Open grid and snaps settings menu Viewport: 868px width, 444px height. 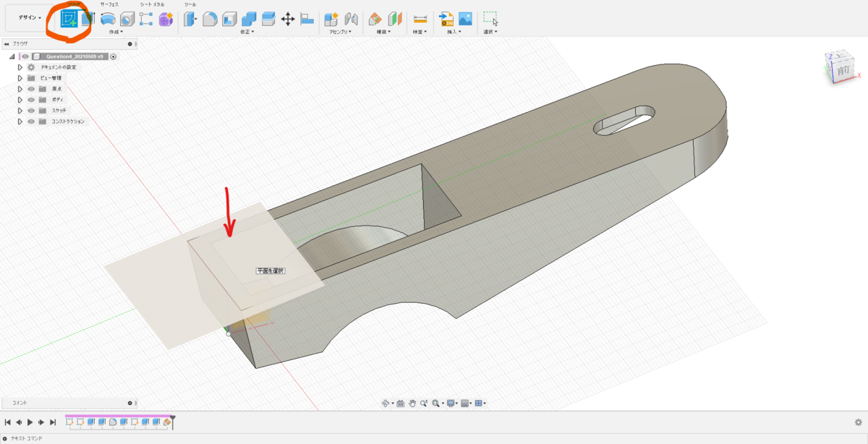(x=467, y=403)
